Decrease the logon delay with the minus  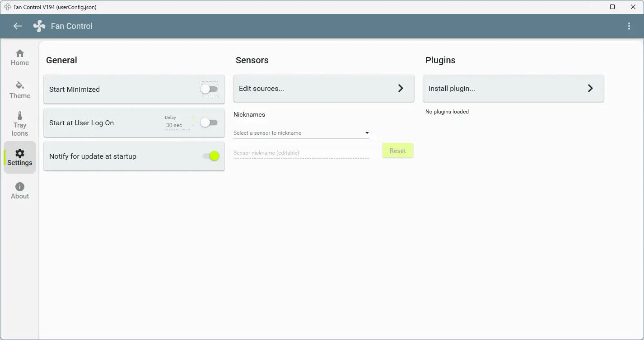coord(193,125)
